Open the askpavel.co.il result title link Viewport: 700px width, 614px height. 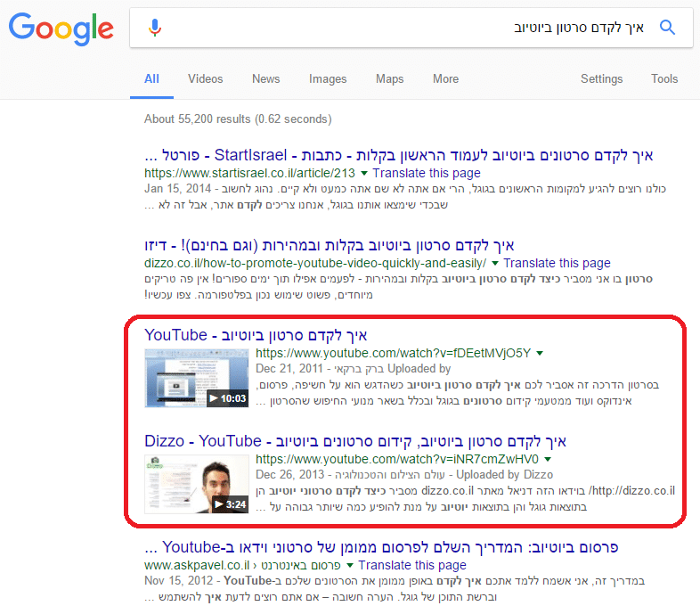[382, 547]
